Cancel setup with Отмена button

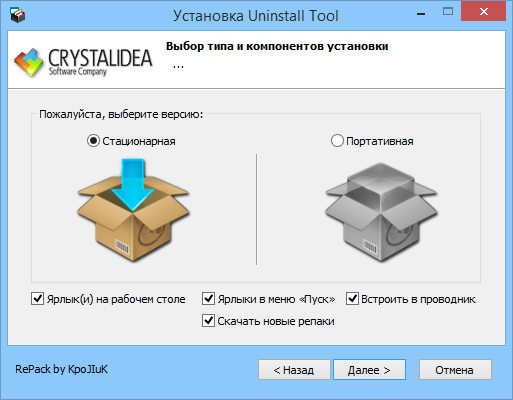pyautogui.click(x=455, y=370)
